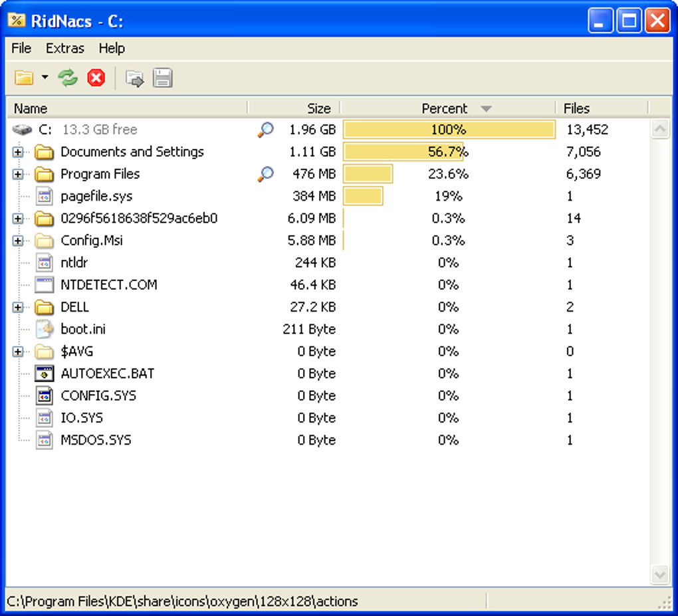Expand the Config.Msi folder

coord(18,241)
